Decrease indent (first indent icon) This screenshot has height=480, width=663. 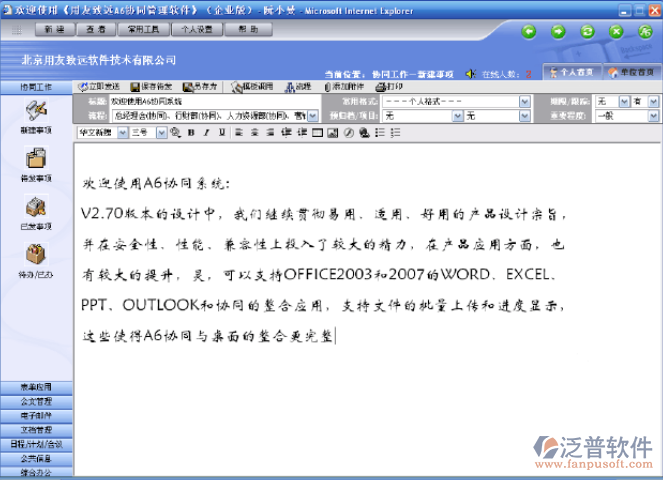(286, 133)
